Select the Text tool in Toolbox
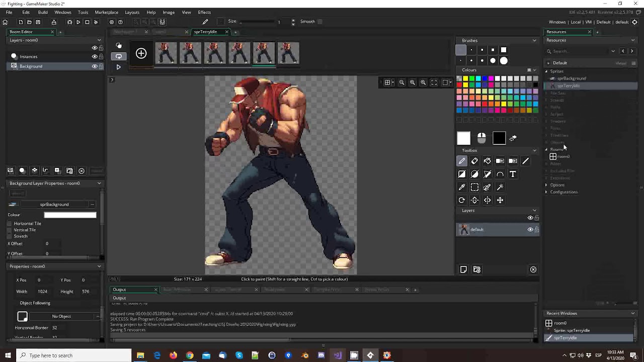This screenshot has width=644, height=362. click(x=513, y=174)
